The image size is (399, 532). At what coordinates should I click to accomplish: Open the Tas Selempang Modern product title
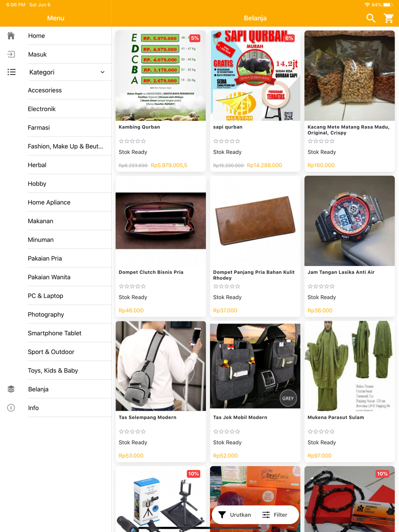point(148,418)
